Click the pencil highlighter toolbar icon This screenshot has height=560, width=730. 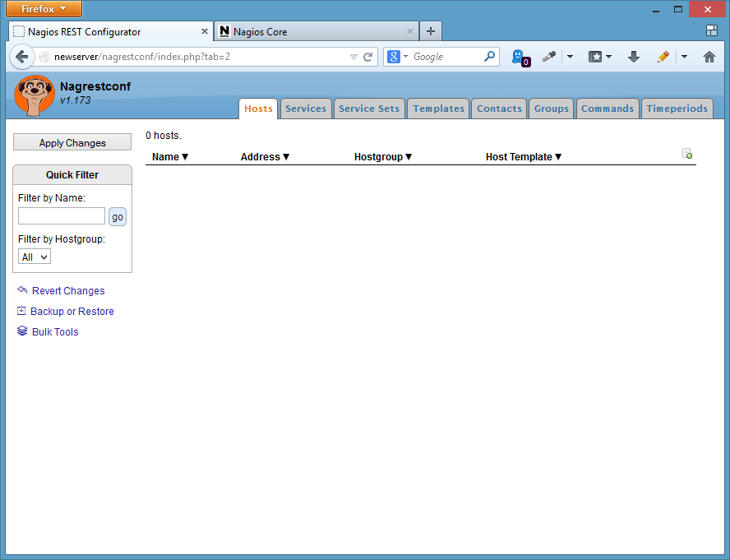point(663,57)
